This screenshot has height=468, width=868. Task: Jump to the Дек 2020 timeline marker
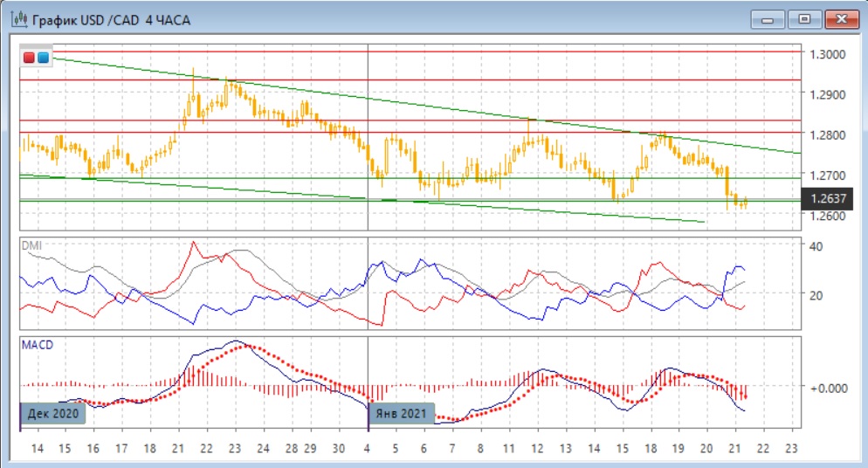[53, 414]
